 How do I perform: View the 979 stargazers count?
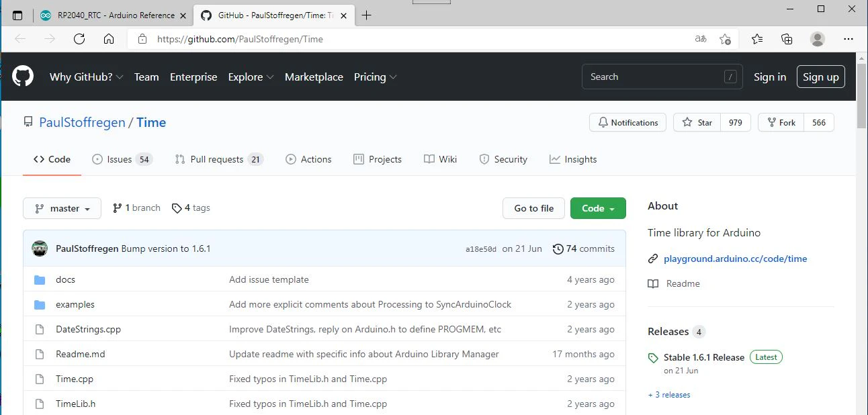736,122
